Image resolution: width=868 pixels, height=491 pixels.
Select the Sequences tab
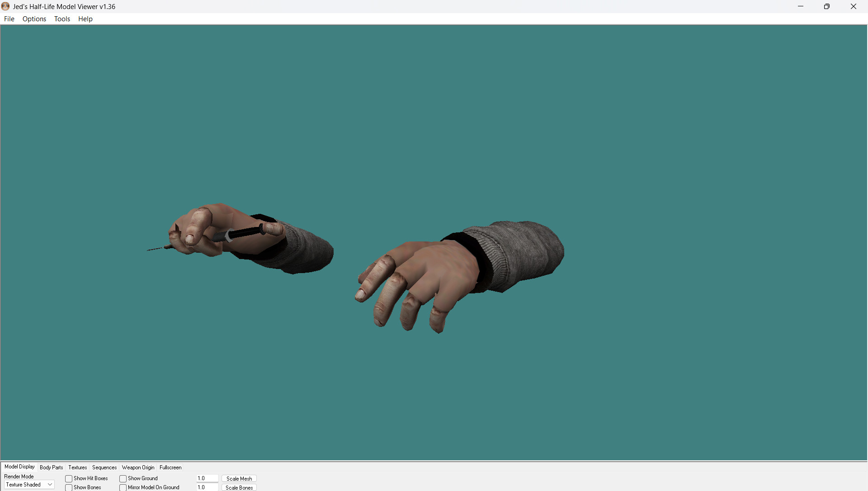(104, 467)
